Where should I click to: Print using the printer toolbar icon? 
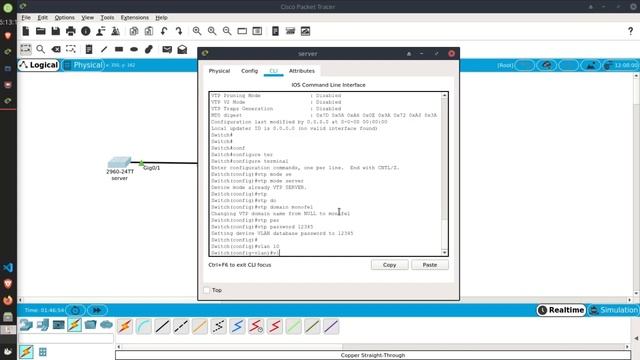pyautogui.click(x=71, y=31)
